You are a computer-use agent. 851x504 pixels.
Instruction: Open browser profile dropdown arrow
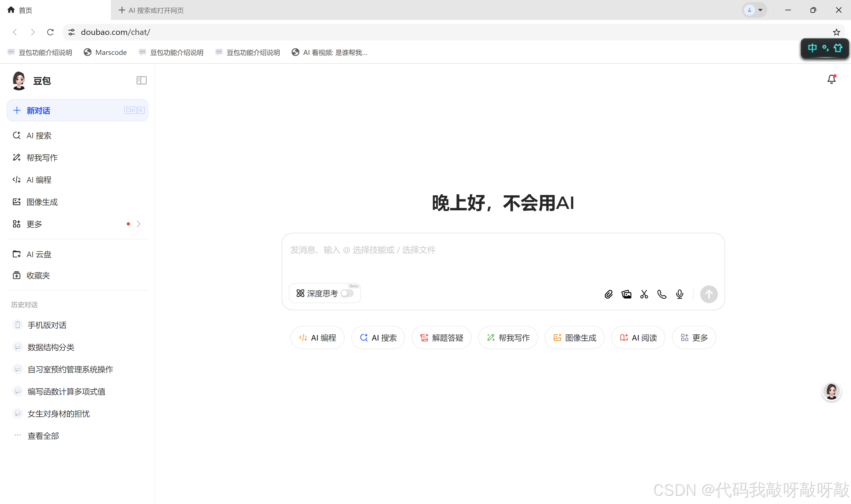(x=760, y=10)
